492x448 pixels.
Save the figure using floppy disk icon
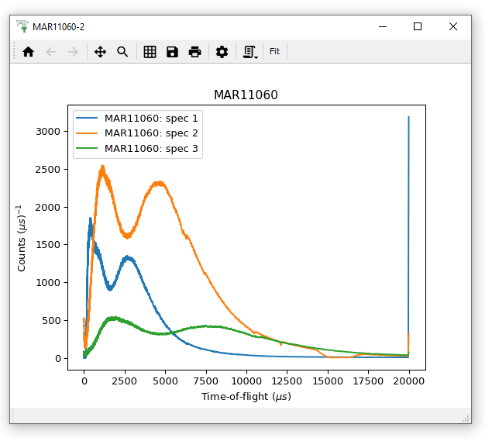pos(172,52)
